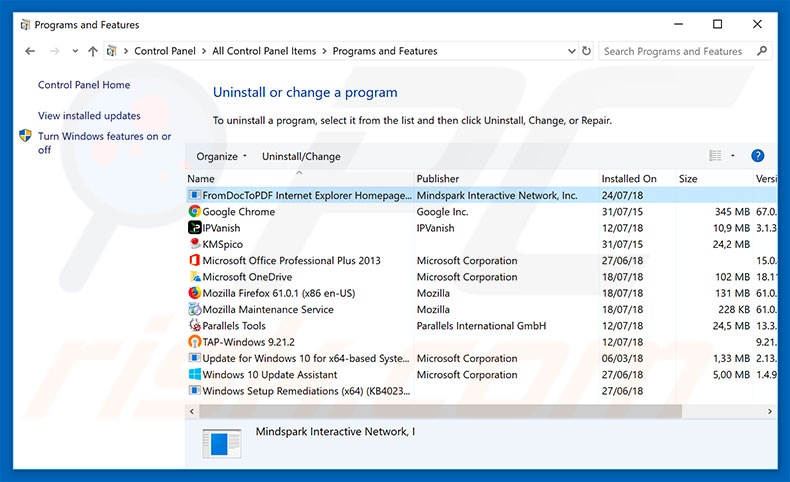Viewport: 790px width, 482px height.
Task: Maximize the Programs and Features window
Action: [x=717, y=24]
